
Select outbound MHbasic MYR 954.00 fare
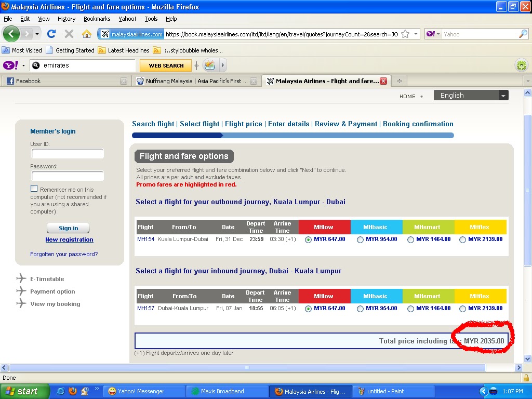pyautogui.click(x=360, y=240)
